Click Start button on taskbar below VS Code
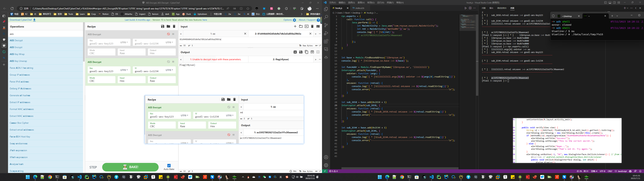Screen dimensions: 644x181 point(380,177)
